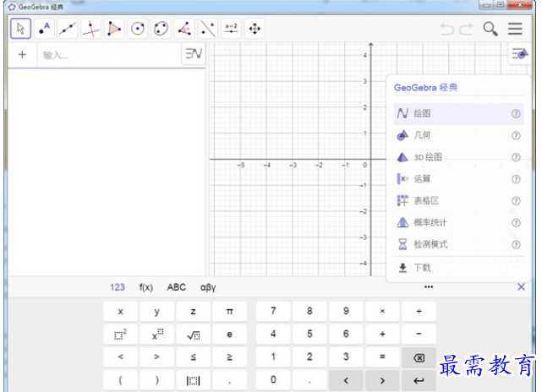Viewport: 542px width, 392px height.
Task: Close the virtual keyboard
Action: pyautogui.click(x=521, y=286)
